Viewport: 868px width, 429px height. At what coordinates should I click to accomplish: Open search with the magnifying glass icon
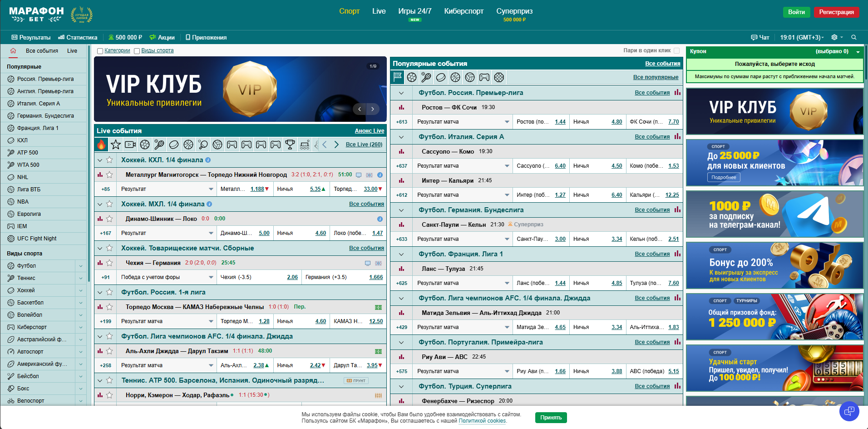854,37
